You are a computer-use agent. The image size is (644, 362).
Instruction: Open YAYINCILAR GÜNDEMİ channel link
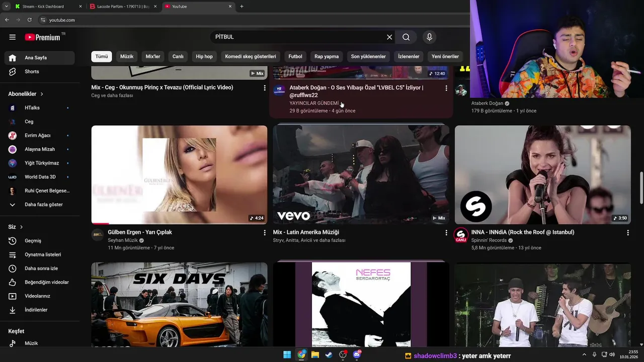tap(314, 103)
